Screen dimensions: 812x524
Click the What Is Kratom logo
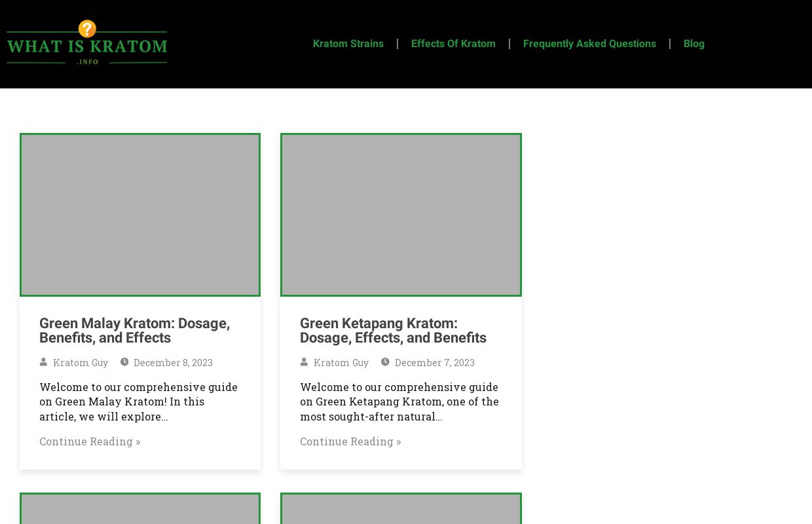86,43
